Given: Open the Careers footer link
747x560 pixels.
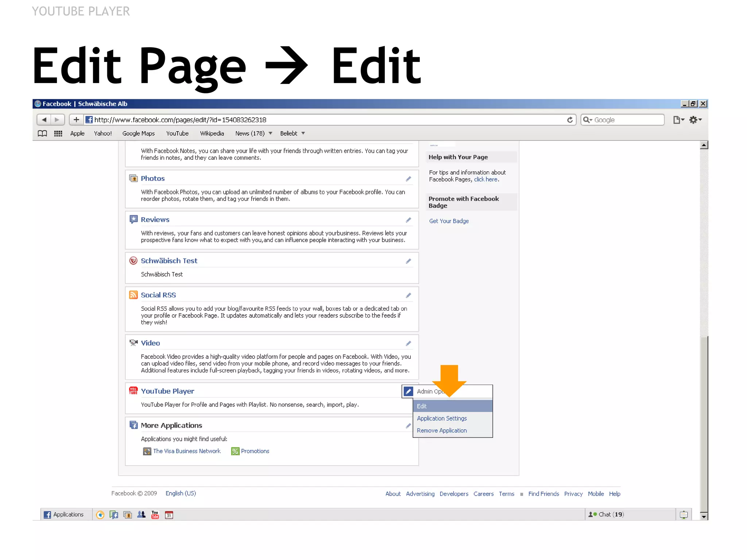Looking at the screenshot, I should click(x=483, y=494).
